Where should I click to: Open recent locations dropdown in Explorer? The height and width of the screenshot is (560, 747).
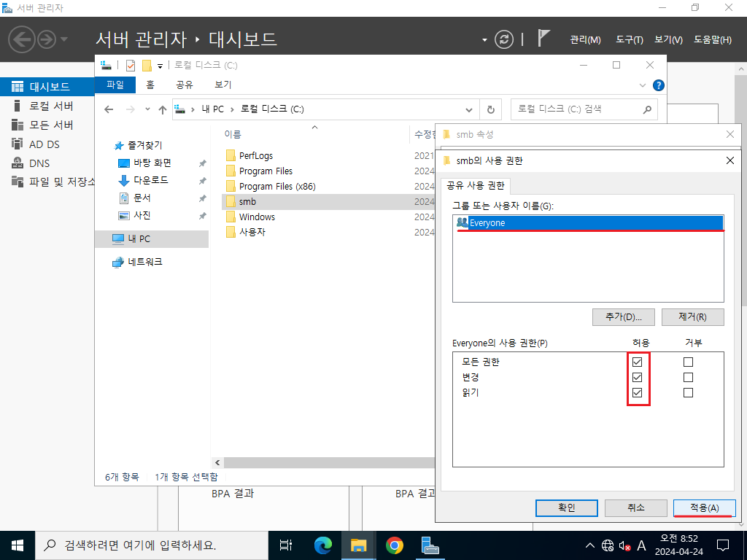coord(147,109)
